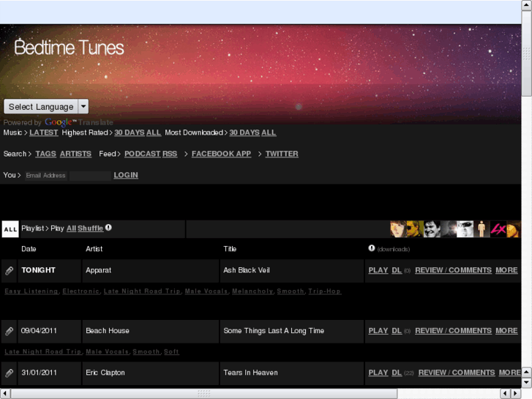Open the Soft tag

[171, 352]
